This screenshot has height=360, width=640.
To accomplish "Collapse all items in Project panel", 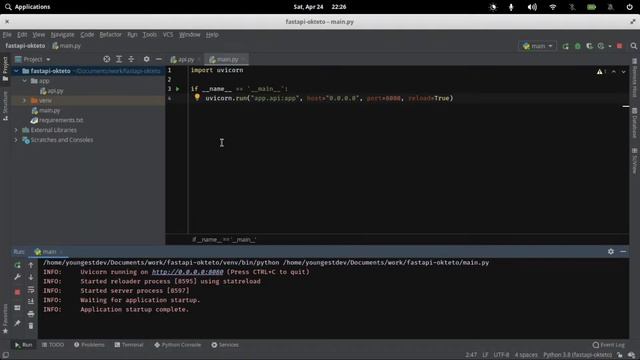I will (131, 59).
